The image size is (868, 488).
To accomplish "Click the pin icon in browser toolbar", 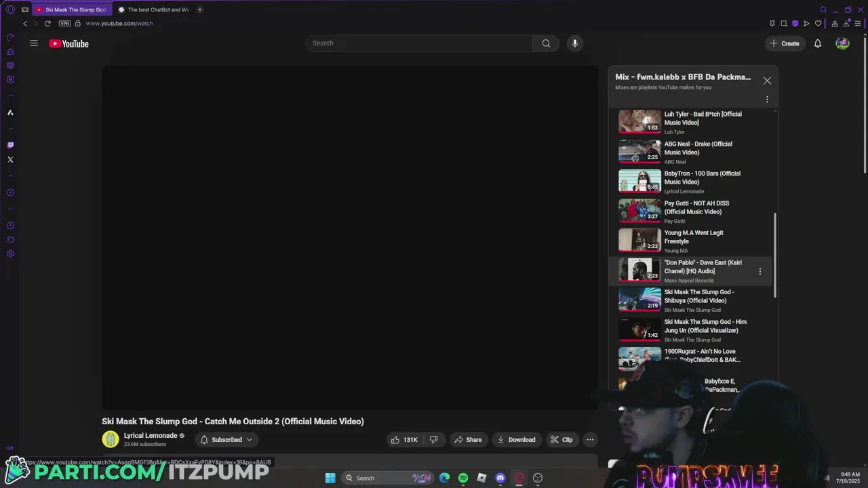I will [772, 23].
